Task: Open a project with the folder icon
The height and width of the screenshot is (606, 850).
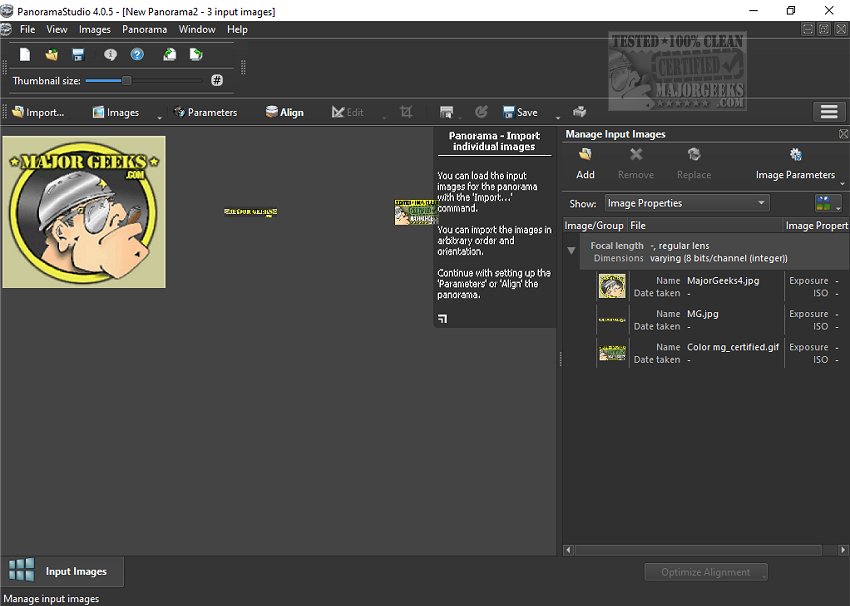Action: tap(52, 55)
